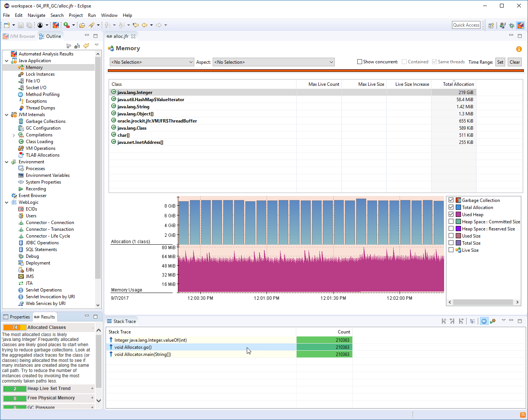This screenshot has height=420, width=528.
Task: Click the Back navigation arrow in toolbar
Action: (144, 25)
